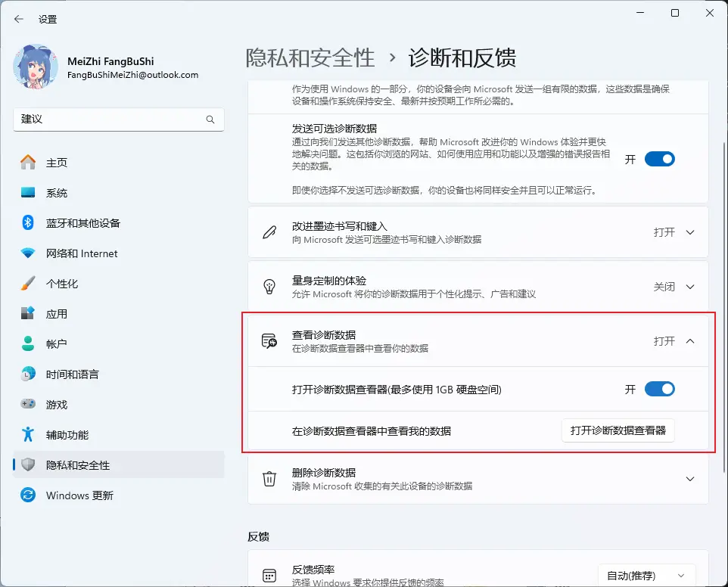Click the Windows 更新 sync icon
The width and height of the screenshot is (728, 587).
(28, 495)
